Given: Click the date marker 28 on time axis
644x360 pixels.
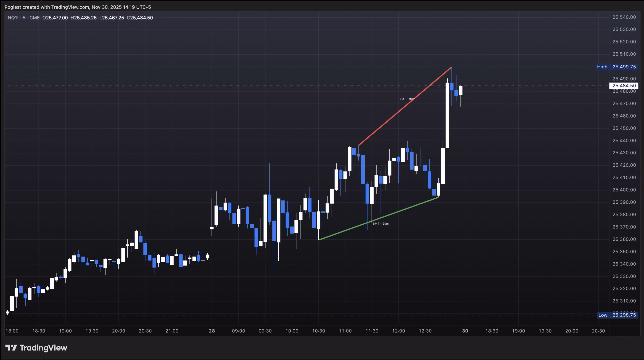Looking at the screenshot, I should click(212, 331).
